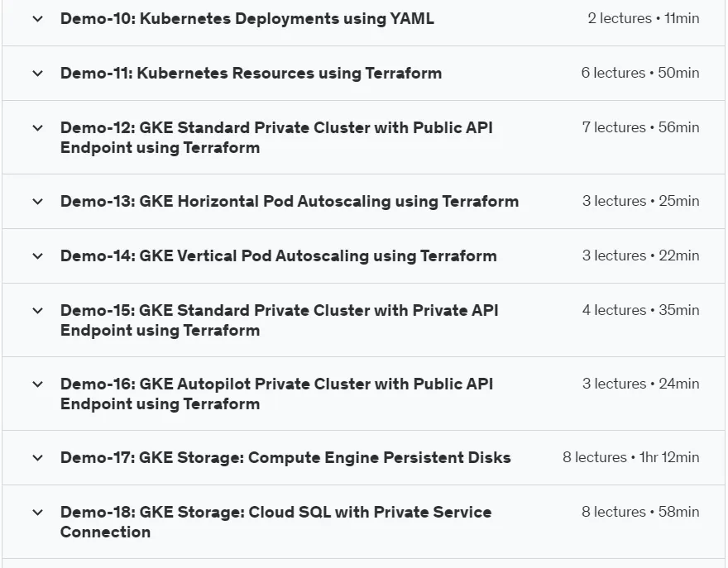The height and width of the screenshot is (568, 728).
Task: Select Demo-11: Kubernetes Resources using Terraform title
Action: pos(251,74)
